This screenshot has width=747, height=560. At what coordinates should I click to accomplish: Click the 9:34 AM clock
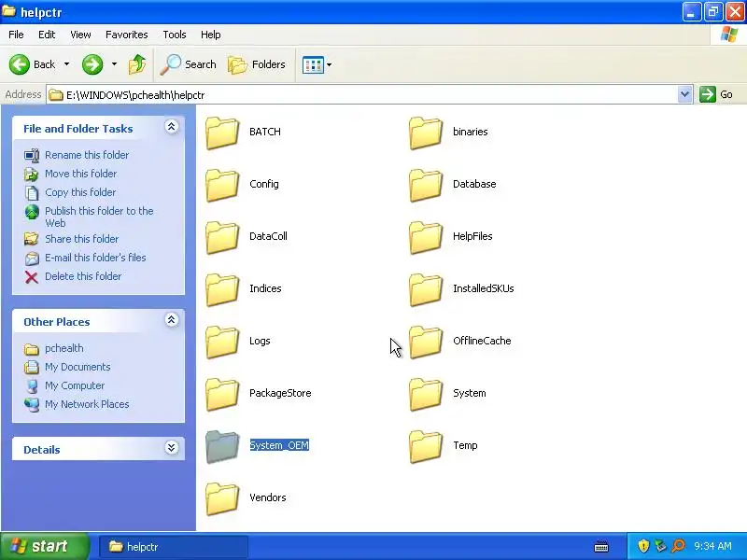[712, 546]
